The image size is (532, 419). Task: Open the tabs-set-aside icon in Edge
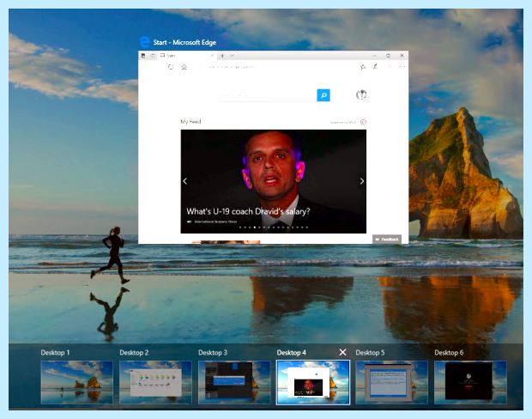pyautogui.click(x=143, y=55)
